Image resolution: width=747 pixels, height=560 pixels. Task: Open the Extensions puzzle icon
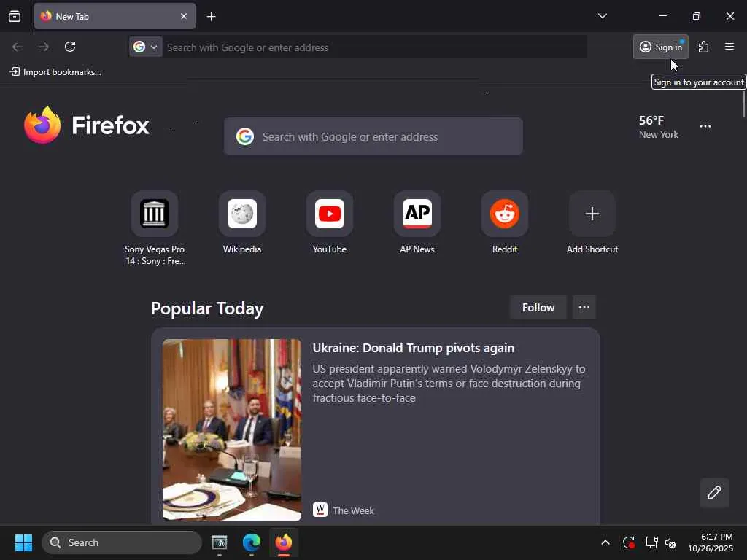704,47
